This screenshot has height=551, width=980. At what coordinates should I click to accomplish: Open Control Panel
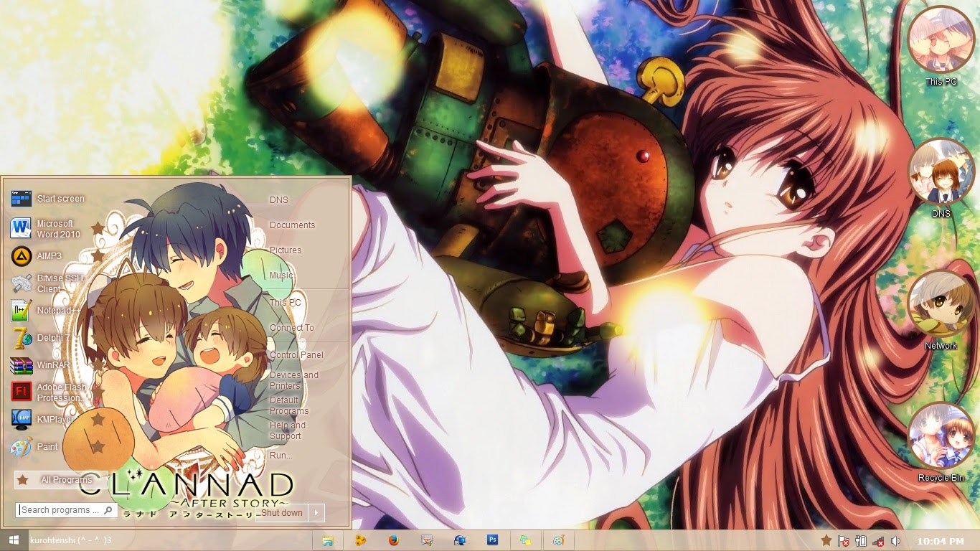tap(296, 355)
